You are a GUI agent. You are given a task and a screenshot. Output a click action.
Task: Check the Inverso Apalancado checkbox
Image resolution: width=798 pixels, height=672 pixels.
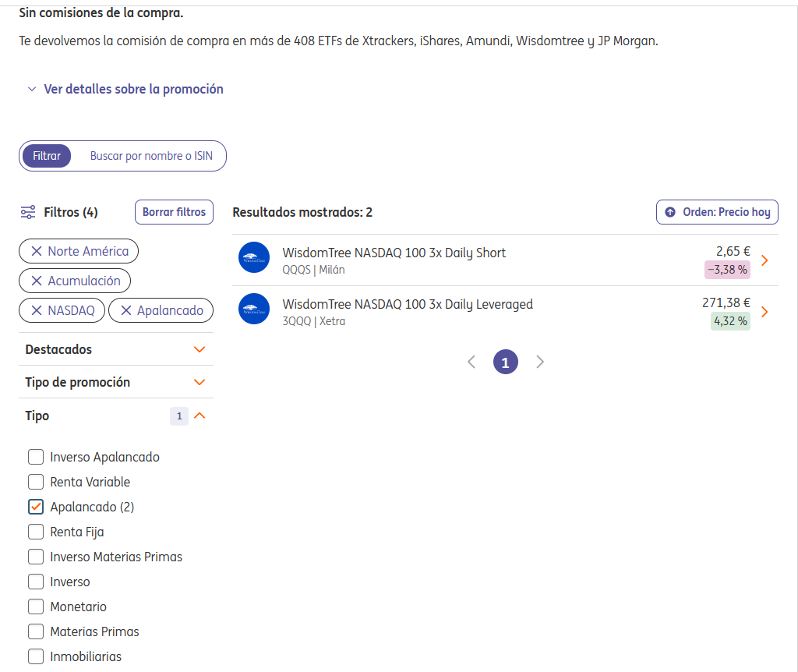36,457
